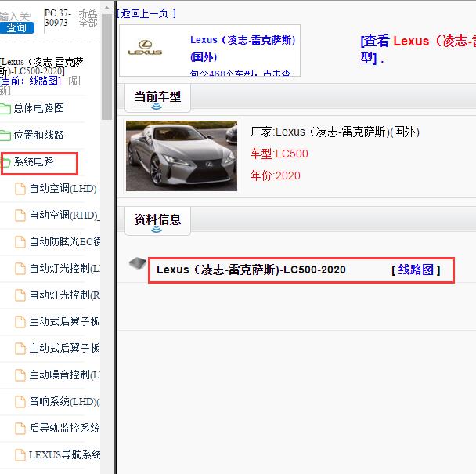Click the 厂家:Lexus manufacturer text
Screen dimensions: 476x474
[x=335, y=132]
